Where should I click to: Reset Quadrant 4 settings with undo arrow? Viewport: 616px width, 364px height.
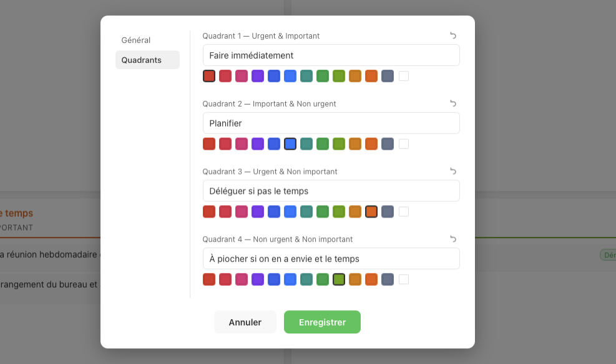point(453,239)
